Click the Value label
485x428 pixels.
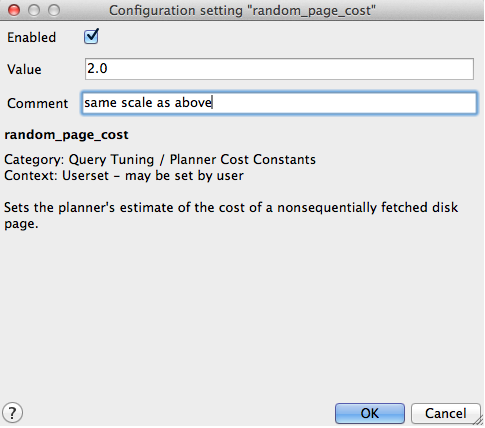click(24, 70)
